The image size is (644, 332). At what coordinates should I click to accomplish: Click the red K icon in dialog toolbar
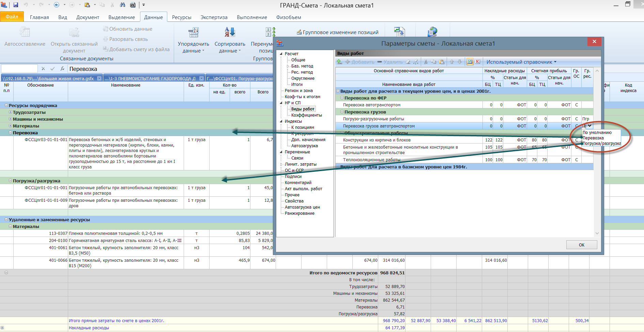[x=478, y=62]
